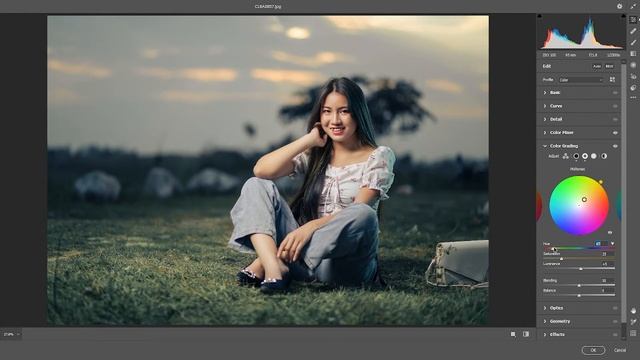Expand the Geometry panel
This screenshot has width=640, height=360.
[x=545, y=322]
